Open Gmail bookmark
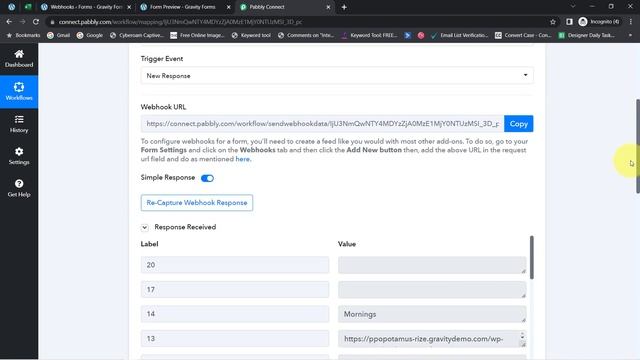The height and width of the screenshot is (360, 640). click(58, 35)
